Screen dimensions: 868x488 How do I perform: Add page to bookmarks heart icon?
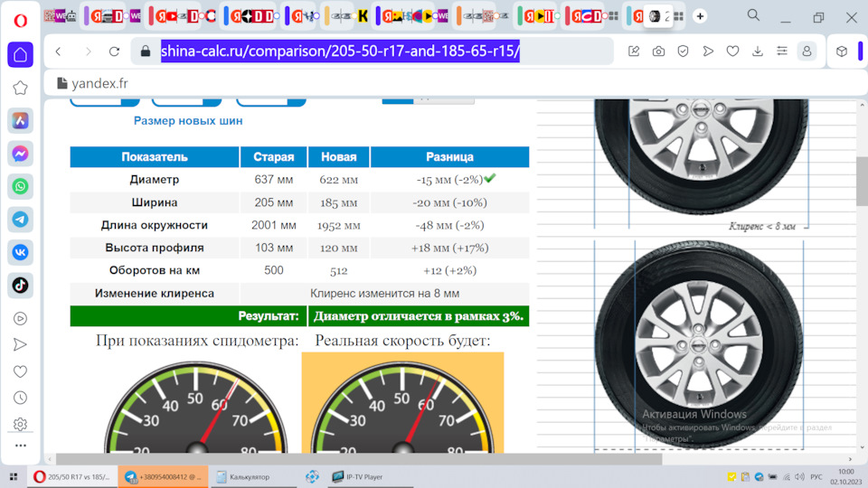[733, 52]
